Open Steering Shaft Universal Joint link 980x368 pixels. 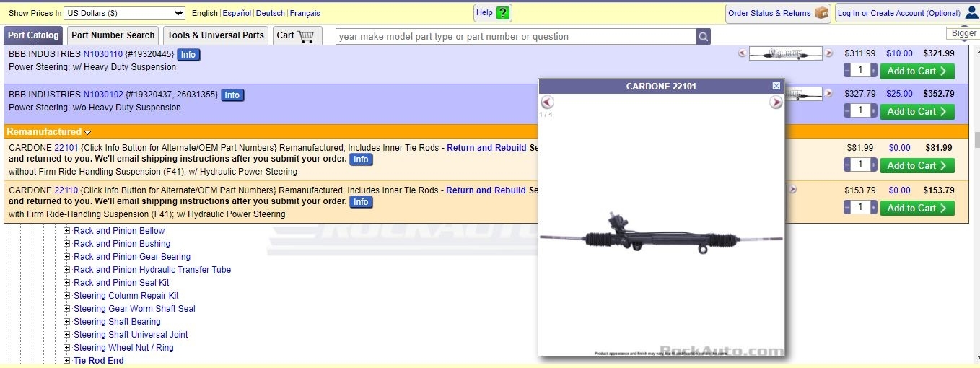(131, 335)
